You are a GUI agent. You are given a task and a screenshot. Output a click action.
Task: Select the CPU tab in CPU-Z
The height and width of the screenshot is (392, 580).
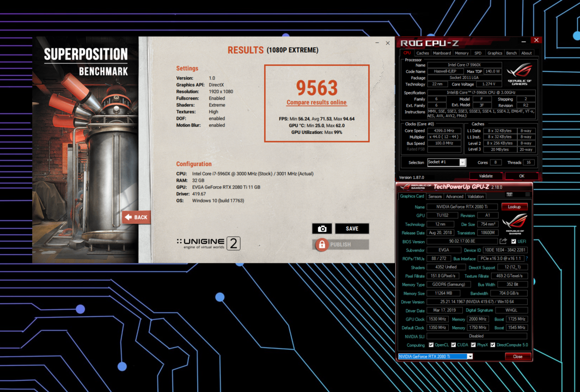(407, 53)
